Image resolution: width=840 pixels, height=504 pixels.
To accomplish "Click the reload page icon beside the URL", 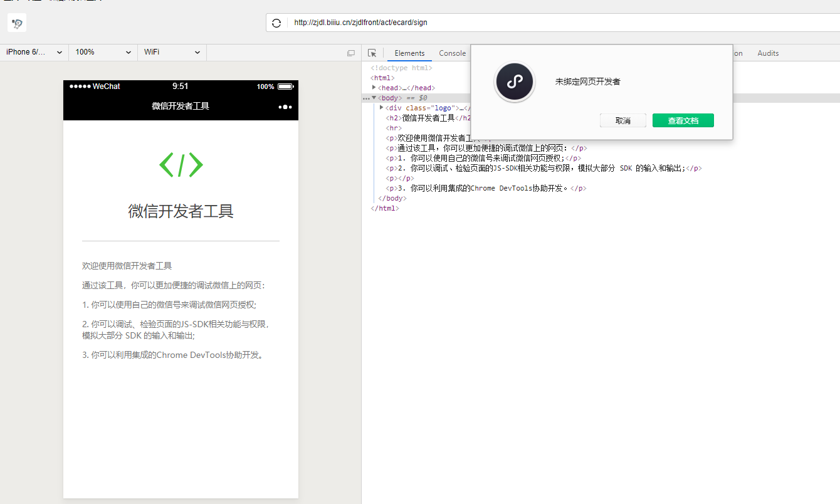I will click(x=276, y=23).
